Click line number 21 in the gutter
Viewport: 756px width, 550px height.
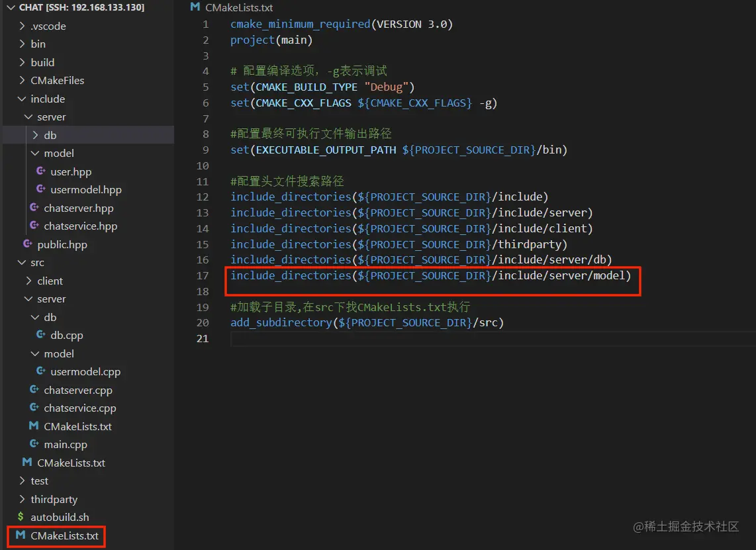(x=203, y=338)
